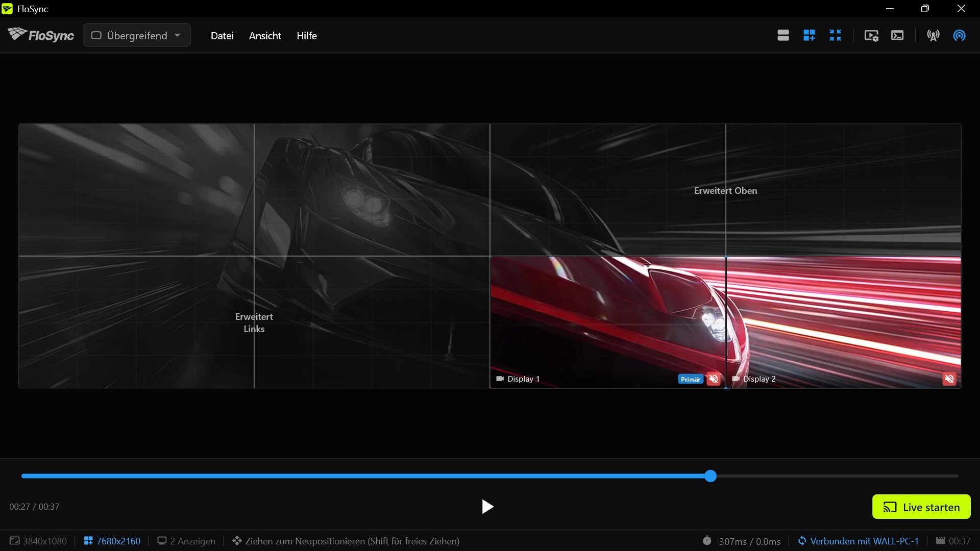Click Verbunden mit WALL-PC-1 status

click(x=858, y=541)
